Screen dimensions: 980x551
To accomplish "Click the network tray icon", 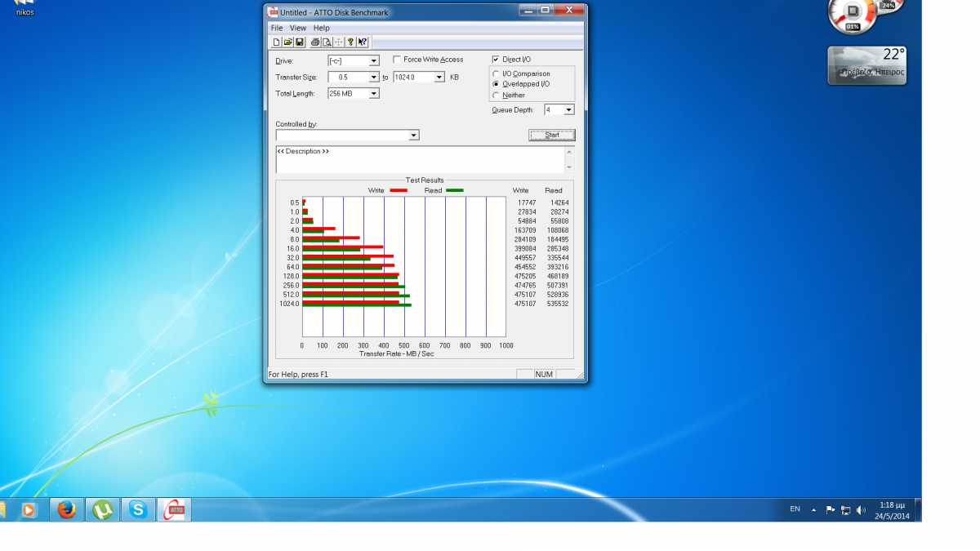I will tap(846, 510).
